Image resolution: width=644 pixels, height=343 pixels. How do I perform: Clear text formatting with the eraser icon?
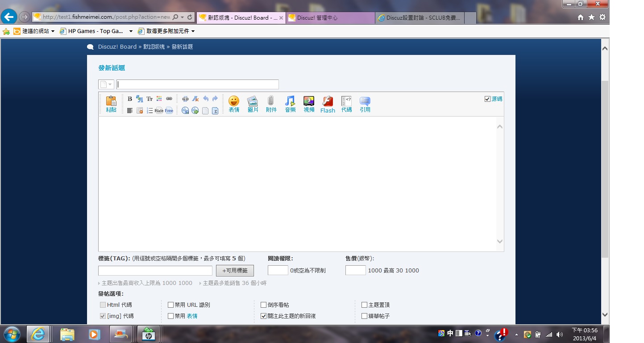pos(195,99)
